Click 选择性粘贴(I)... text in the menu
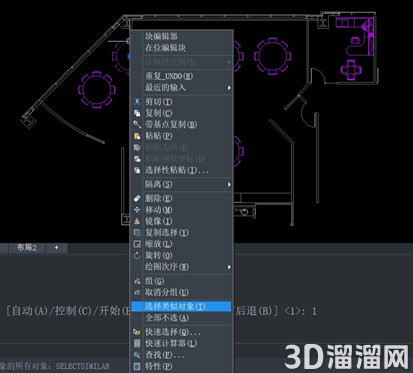This screenshot has width=413, height=373. [x=177, y=170]
